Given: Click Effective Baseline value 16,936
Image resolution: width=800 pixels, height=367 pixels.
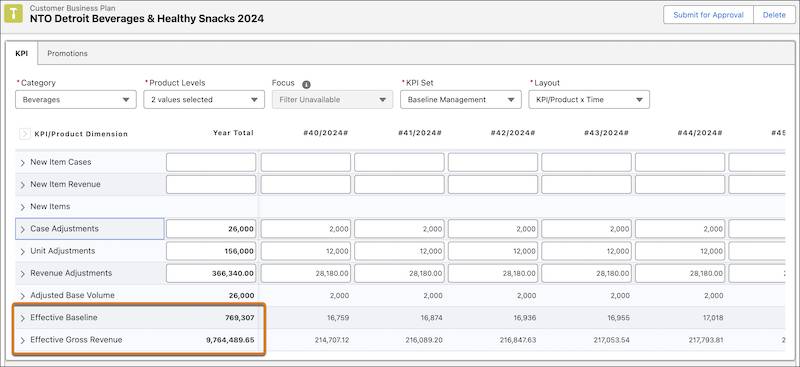Looking at the screenshot, I should click(524, 317).
